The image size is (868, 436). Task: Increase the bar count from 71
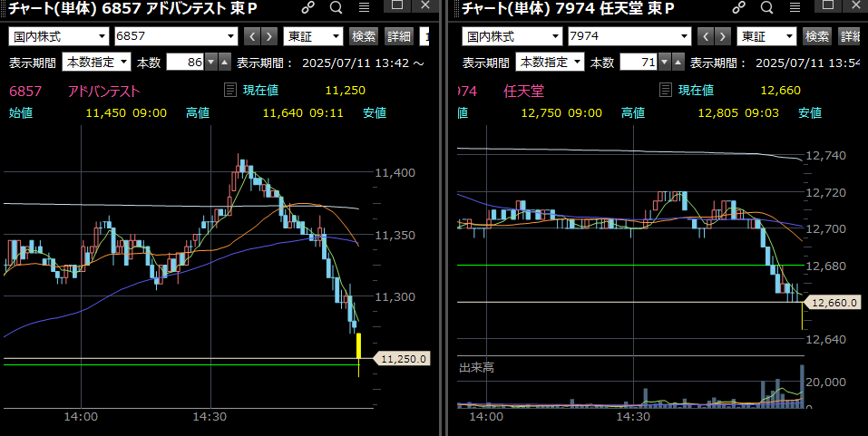pyautogui.click(x=678, y=62)
